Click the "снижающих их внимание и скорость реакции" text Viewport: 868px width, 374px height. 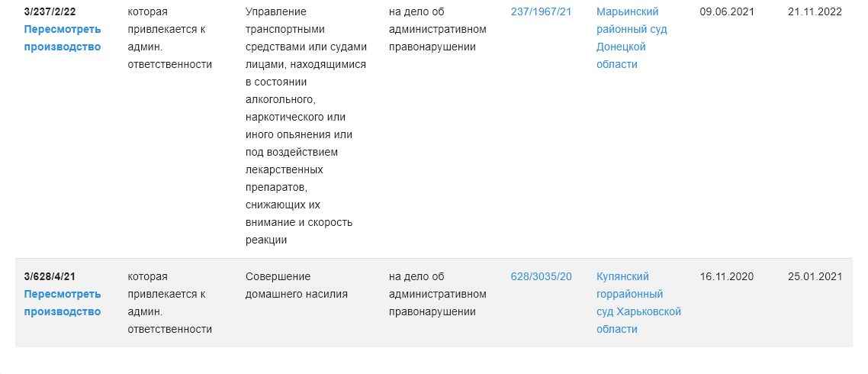click(x=299, y=222)
